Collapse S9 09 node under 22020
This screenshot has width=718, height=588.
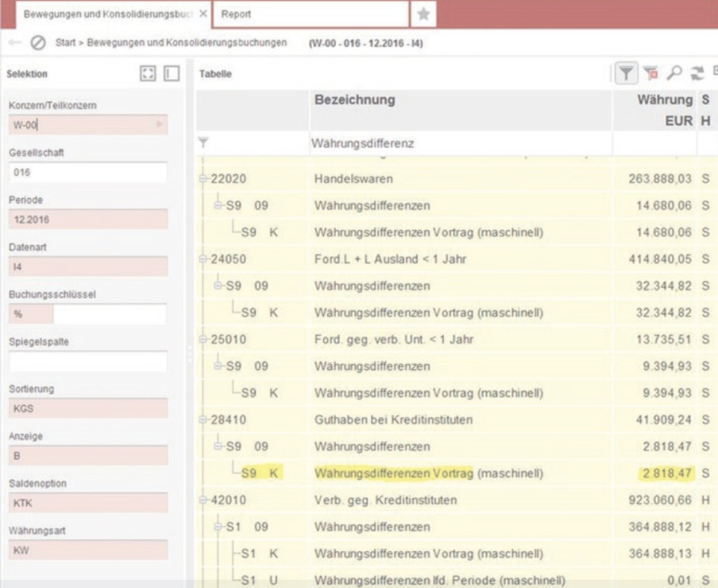tap(219, 206)
